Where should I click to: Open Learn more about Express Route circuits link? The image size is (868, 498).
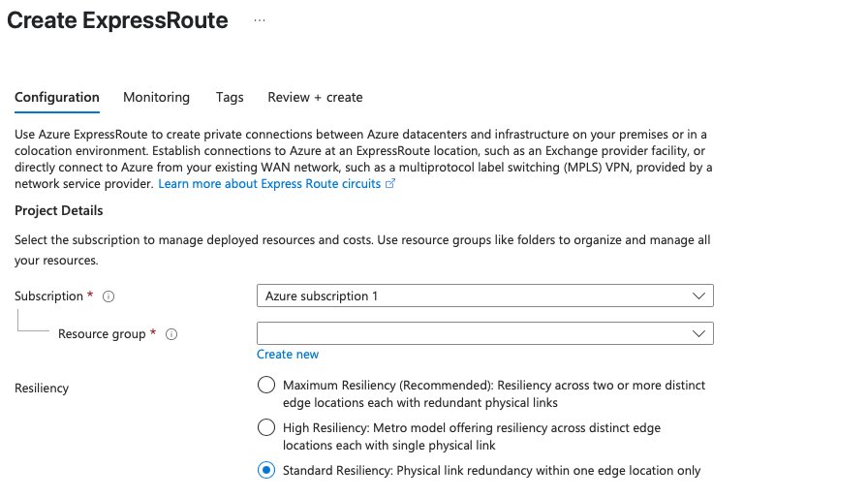269,184
